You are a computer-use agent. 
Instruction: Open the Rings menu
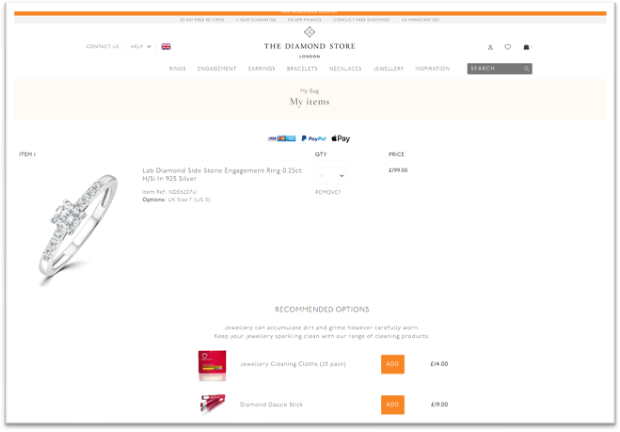pyautogui.click(x=177, y=69)
